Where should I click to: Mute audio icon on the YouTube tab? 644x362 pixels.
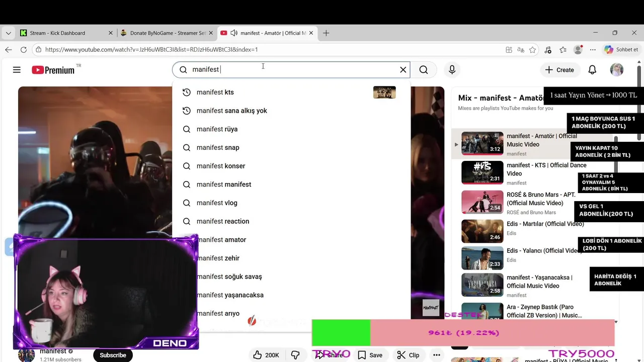tap(234, 33)
